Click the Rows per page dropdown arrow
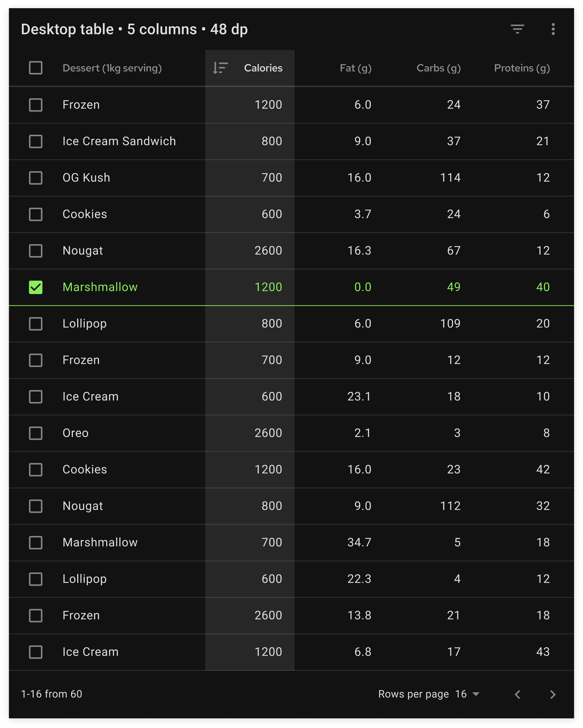This screenshot has height=728, width=583. 476,695
